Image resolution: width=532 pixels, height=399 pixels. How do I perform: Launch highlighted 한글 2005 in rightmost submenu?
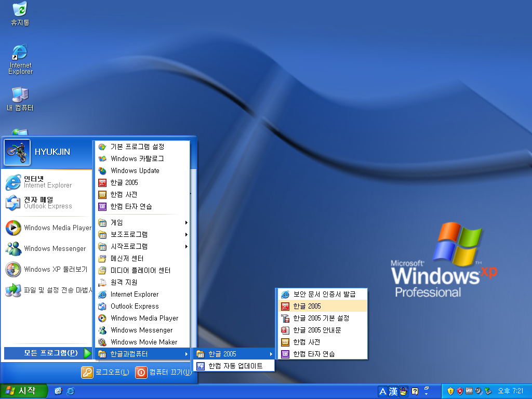click(x=323, y=306)
